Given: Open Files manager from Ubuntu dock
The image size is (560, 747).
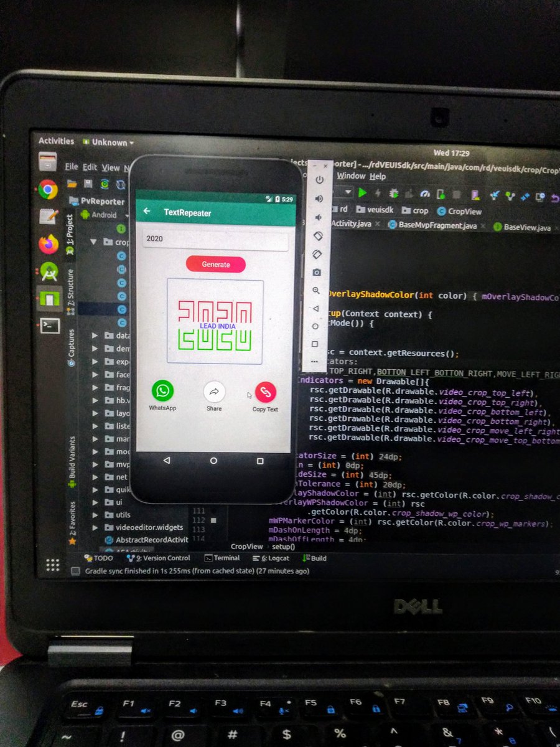Looking at the screenshot, I should [x=48, y=162].
